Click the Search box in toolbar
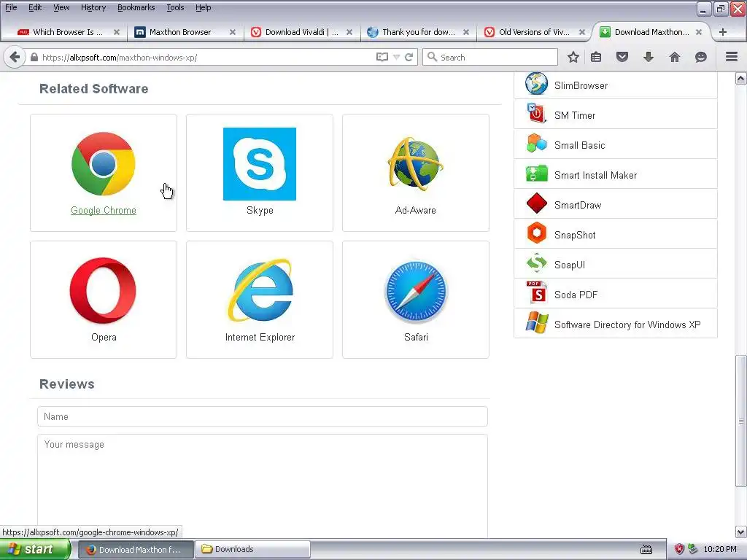Image resolution: width=747 pixels, height=560 pixels. [x=490, y=57]
